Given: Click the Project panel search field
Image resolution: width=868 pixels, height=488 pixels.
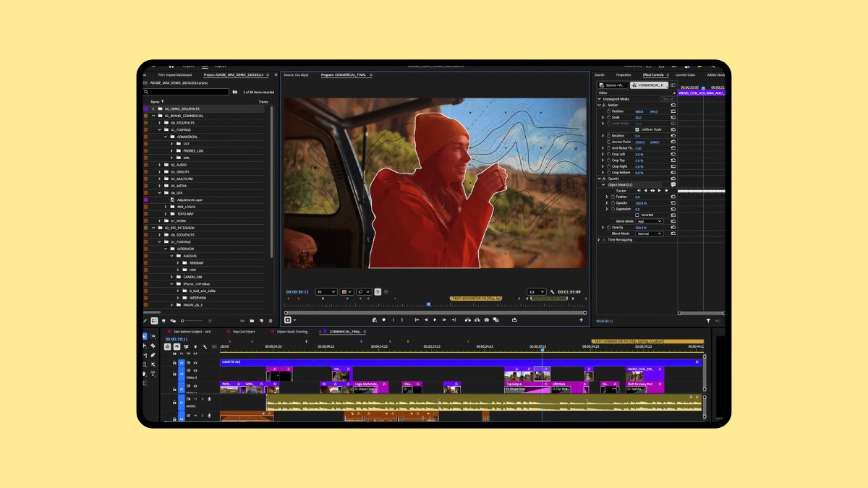Looking at the screenshot, I should pos(186,92).
